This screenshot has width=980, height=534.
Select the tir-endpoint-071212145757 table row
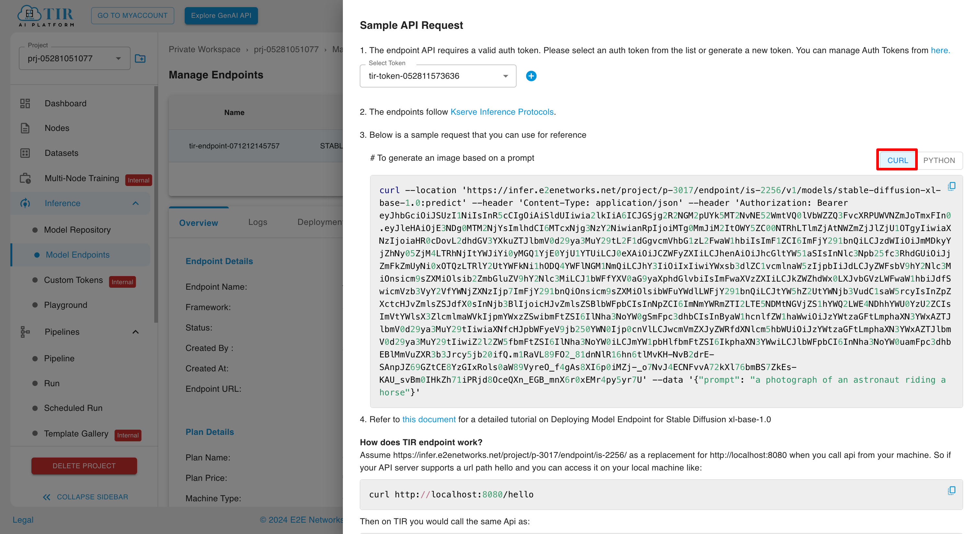256,146
